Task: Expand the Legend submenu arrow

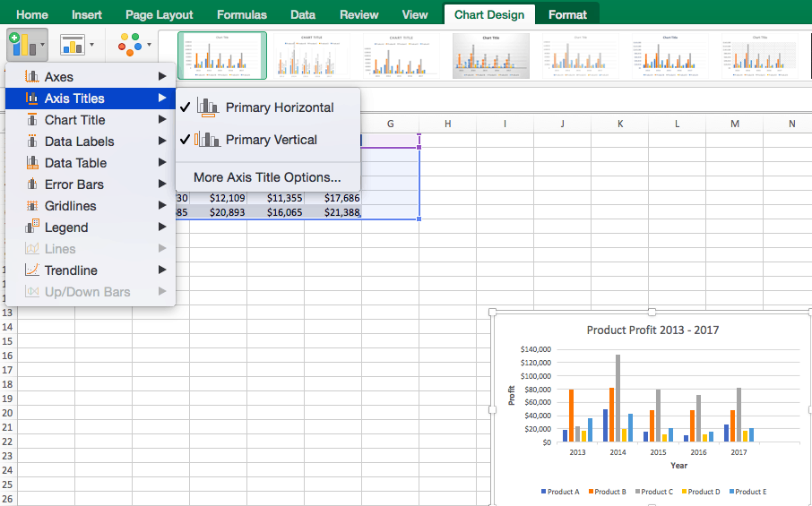Action: [162, 227]
